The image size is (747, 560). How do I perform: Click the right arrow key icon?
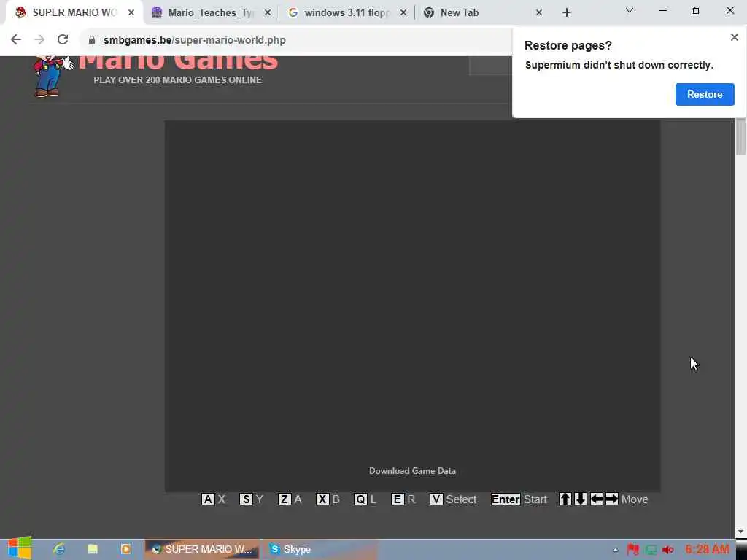(612, 499)
